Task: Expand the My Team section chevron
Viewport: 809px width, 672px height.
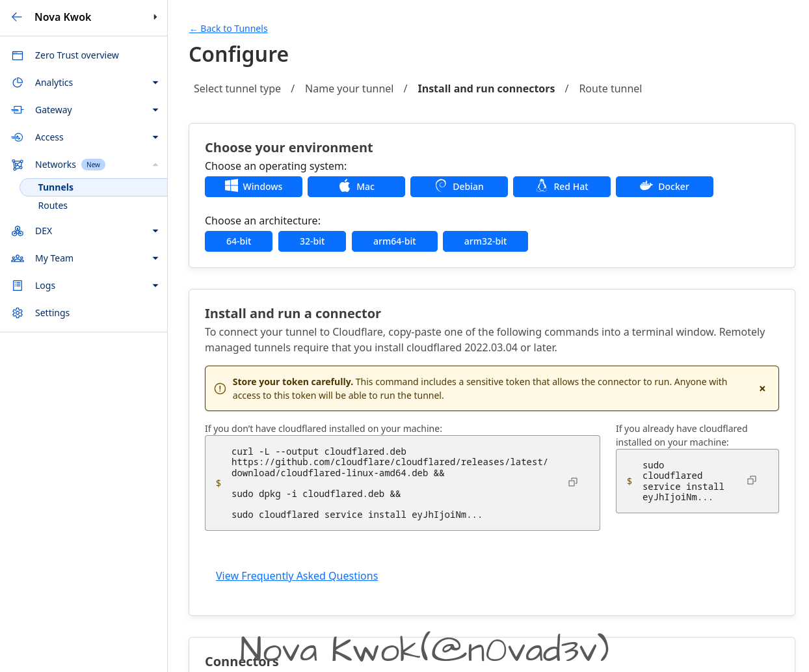Action: (x=155, y=258)
